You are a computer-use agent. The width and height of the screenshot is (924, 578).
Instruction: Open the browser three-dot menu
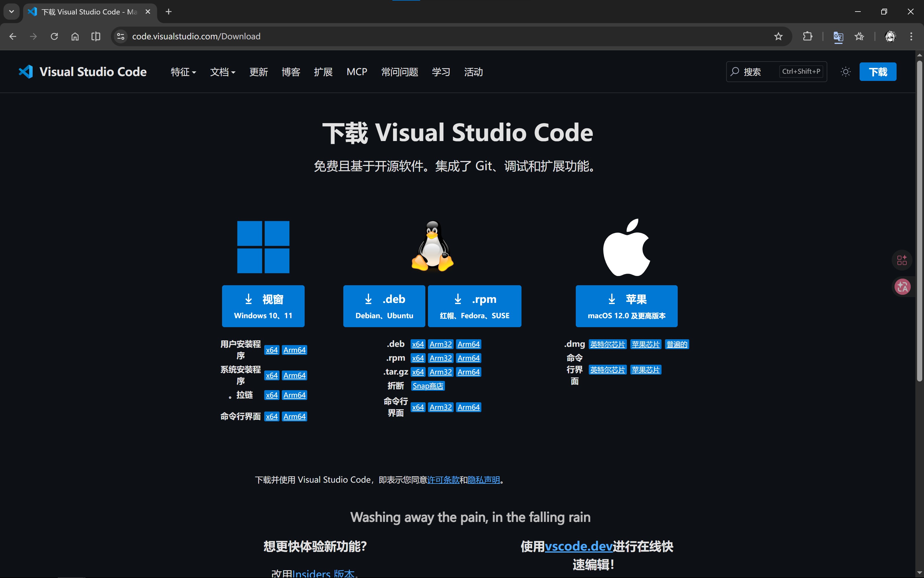click(911, 36)
